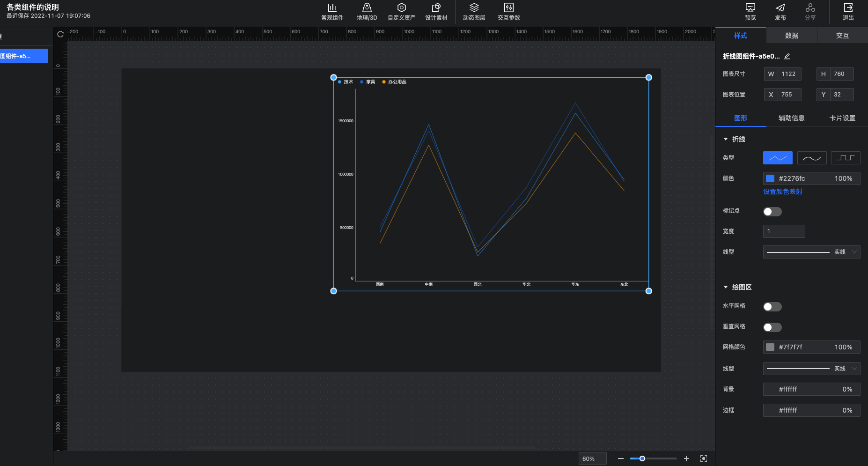Select the 辅助信息 sub-tab
This screenshot has height=466, width=868.
792,118
